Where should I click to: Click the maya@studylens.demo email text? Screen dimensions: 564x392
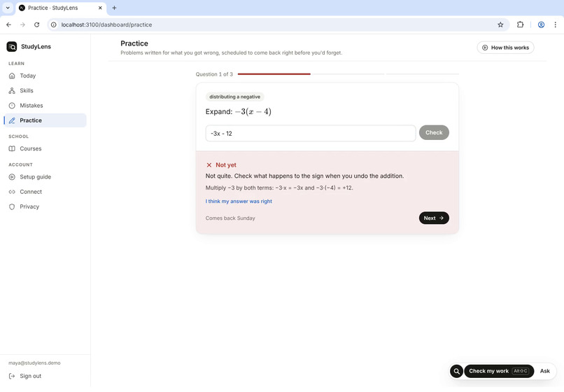34,363
